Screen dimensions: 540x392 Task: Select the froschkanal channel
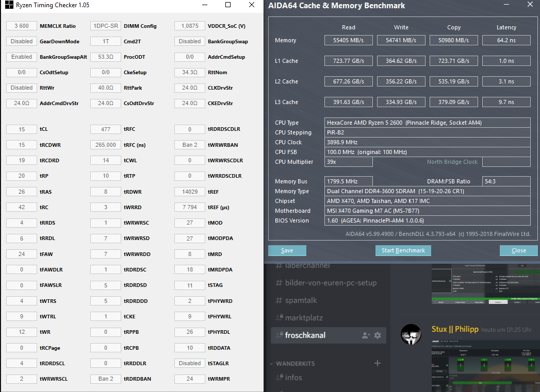tap(329, 335)
